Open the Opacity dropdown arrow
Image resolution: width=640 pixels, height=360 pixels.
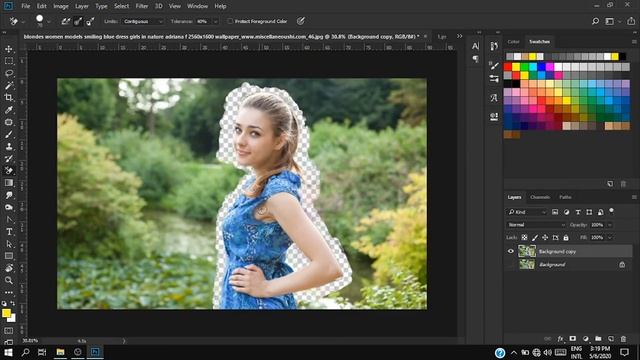[610, 225]
